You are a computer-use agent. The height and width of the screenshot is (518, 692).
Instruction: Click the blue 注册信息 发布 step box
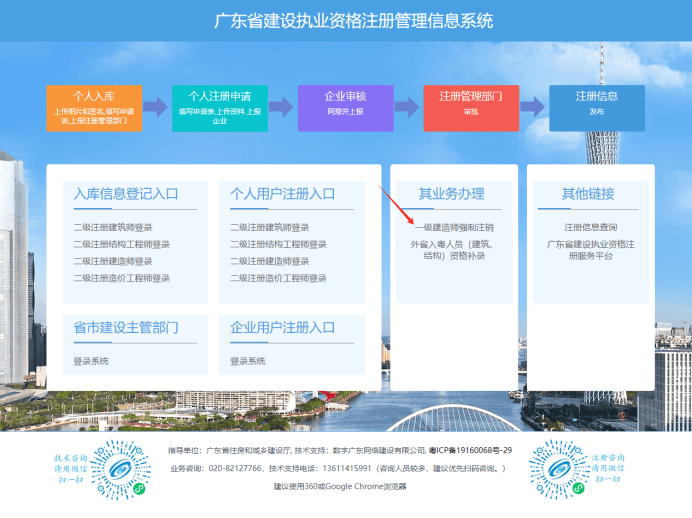point(597,108)
